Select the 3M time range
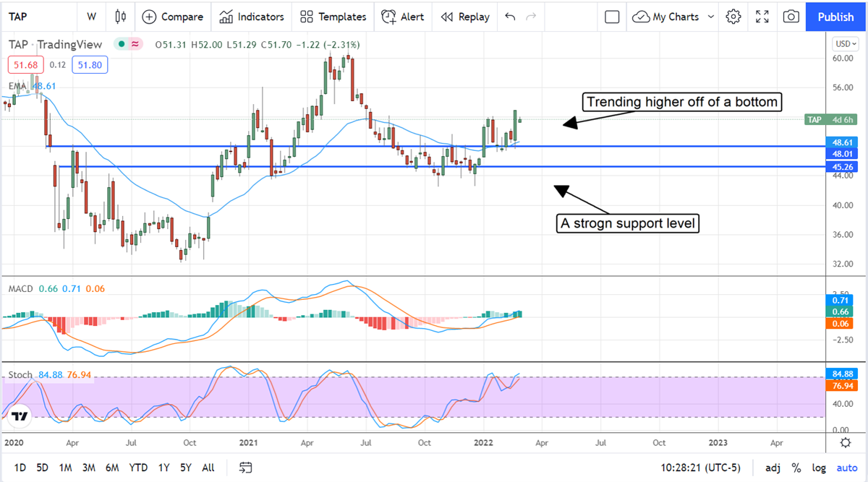The height and width of the screenshot is (482, 868). 89,468
